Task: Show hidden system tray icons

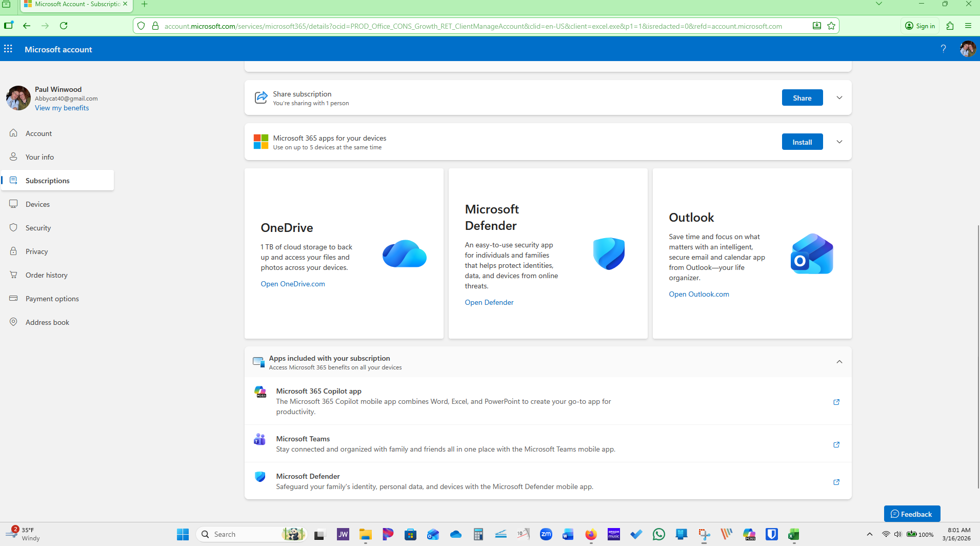Action: pos(870,534)
